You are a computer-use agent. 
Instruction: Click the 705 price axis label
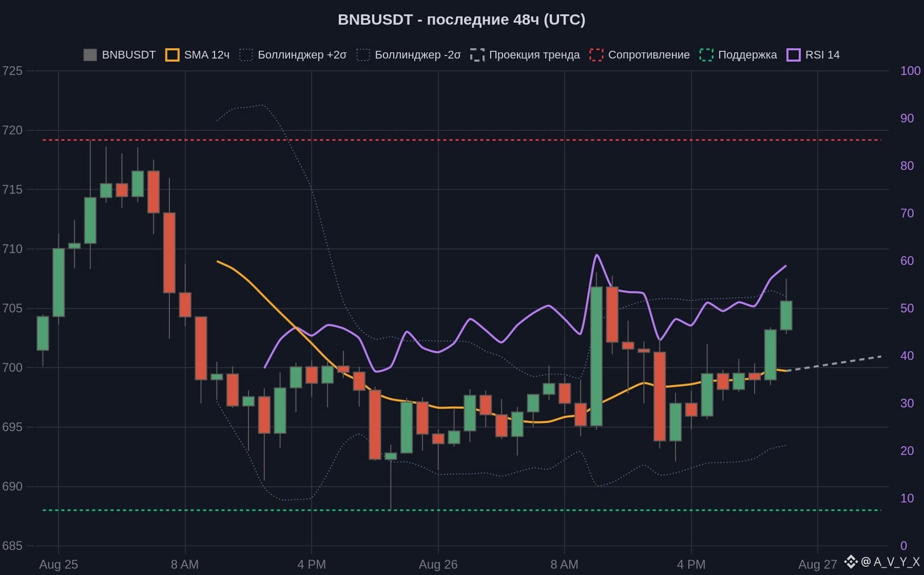(12, 308)
